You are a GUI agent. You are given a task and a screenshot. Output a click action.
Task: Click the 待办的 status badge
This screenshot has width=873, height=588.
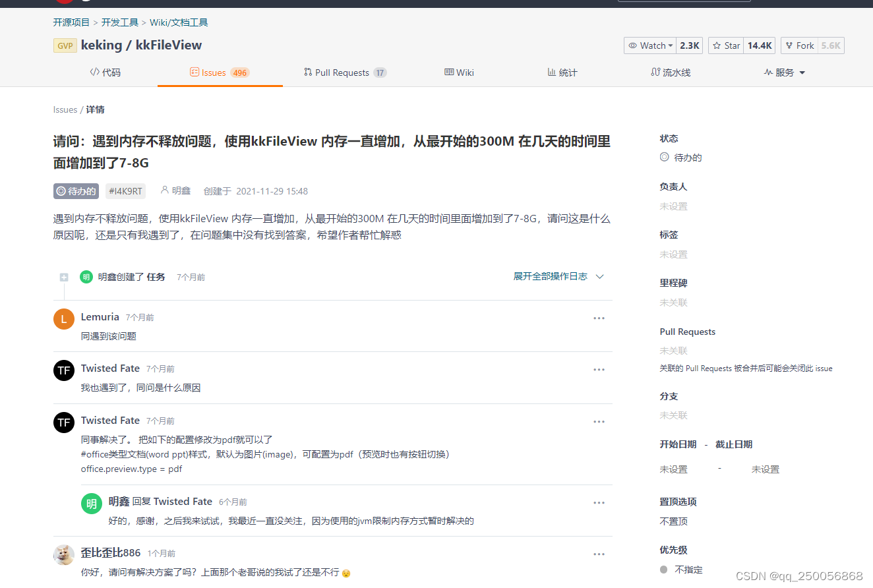(76, 191)
